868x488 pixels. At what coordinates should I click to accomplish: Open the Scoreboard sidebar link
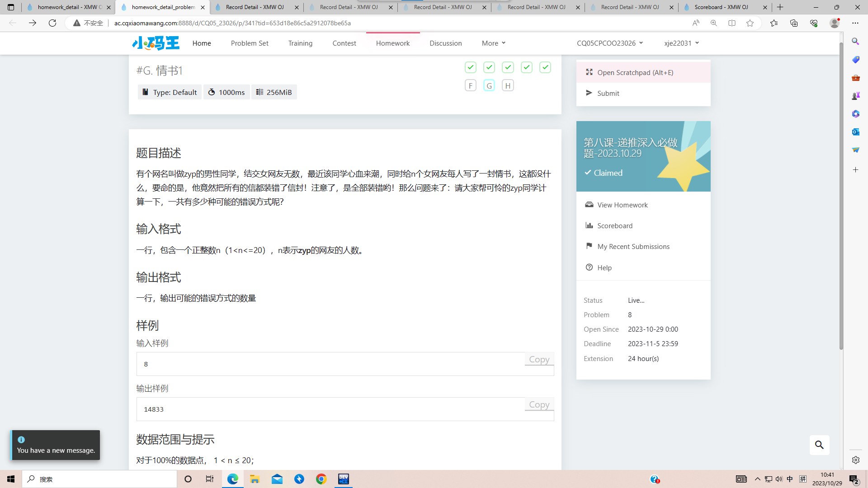[643, 225]
